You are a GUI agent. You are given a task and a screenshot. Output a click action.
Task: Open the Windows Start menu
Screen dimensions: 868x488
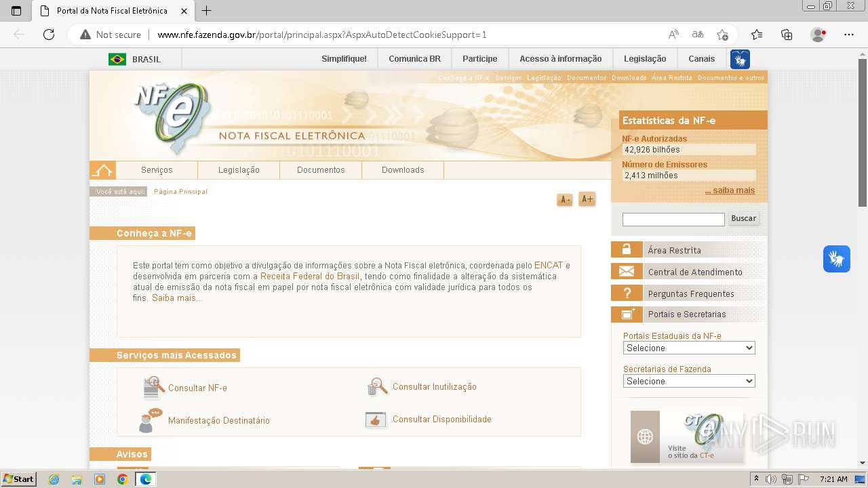[19, 479]
